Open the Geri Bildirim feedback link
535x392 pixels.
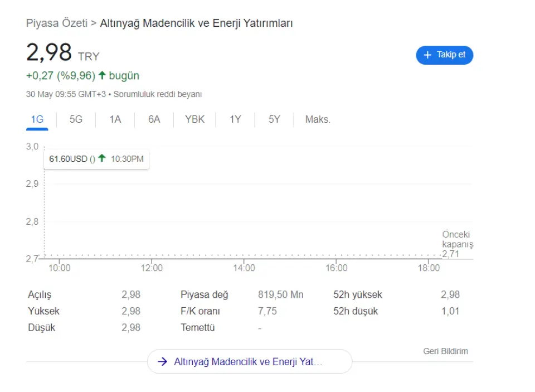pyautogui.click(x=445, y=351)
